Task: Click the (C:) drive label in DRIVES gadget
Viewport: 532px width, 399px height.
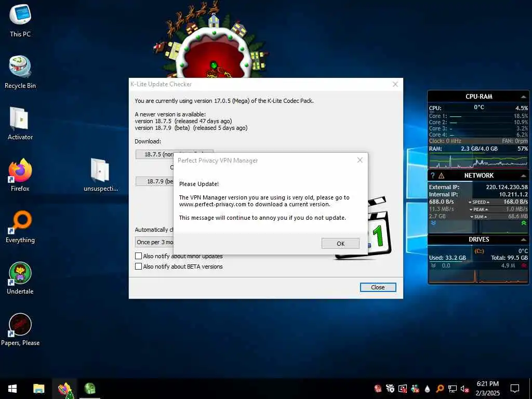Action: click(479, 251)
